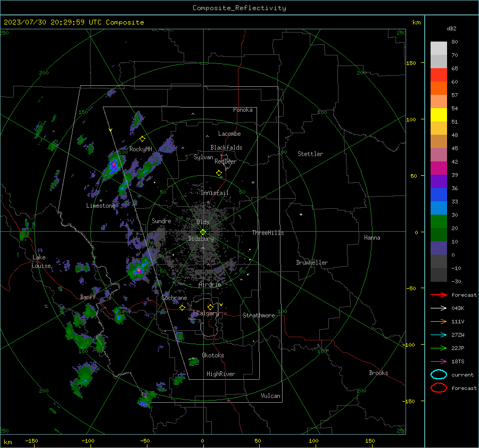Click the Innisfail city label

pos(214,193)
